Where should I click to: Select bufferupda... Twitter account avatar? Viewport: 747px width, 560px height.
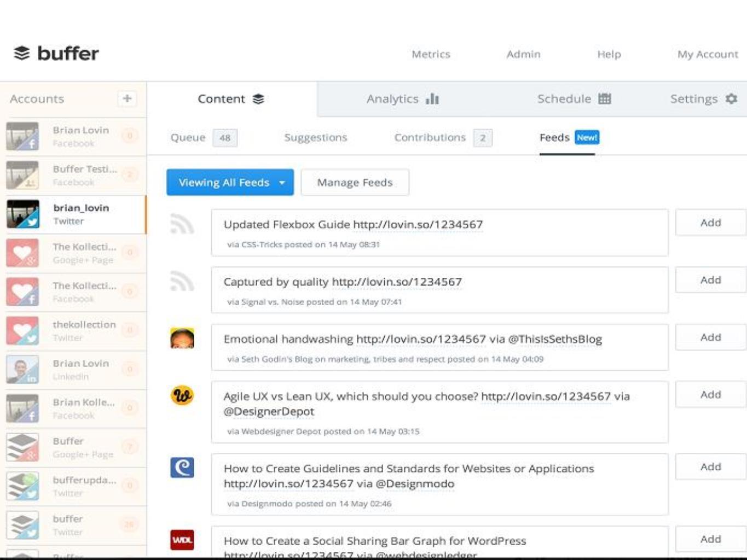coord(22,486)
